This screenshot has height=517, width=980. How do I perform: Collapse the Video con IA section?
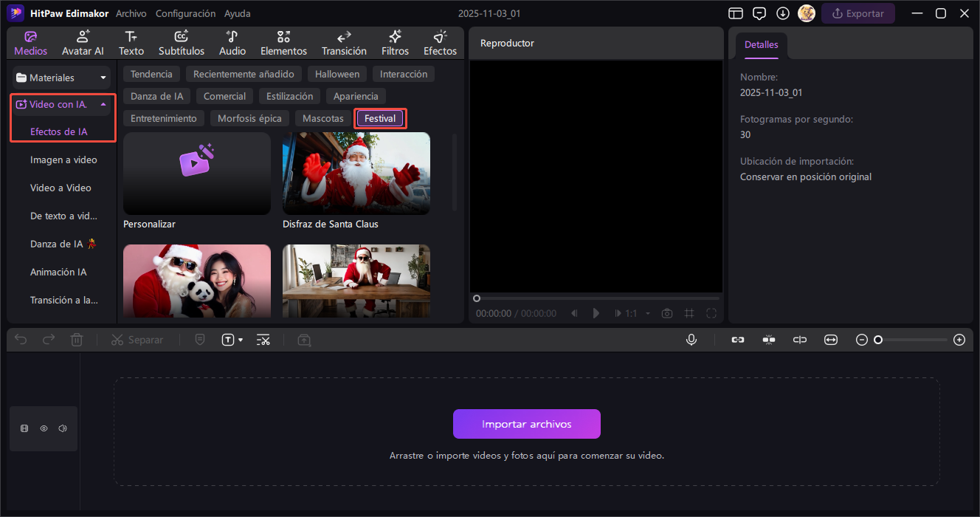click(103, 105)
